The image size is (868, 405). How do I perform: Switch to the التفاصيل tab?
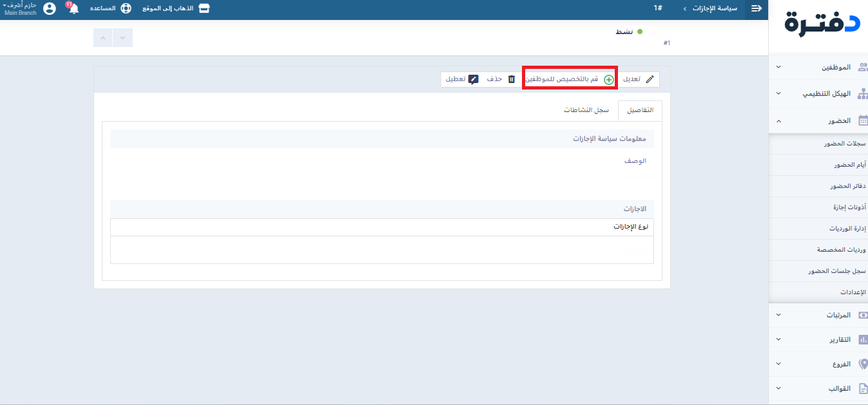[640, 110]
